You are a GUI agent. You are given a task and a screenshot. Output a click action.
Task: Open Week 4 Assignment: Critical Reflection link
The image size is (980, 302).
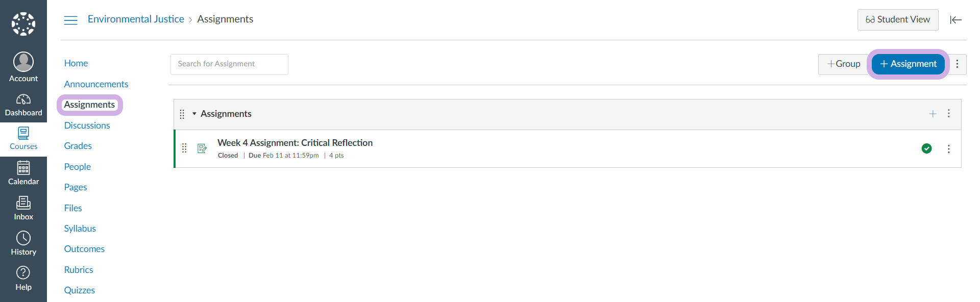click(x=295, y=143)
